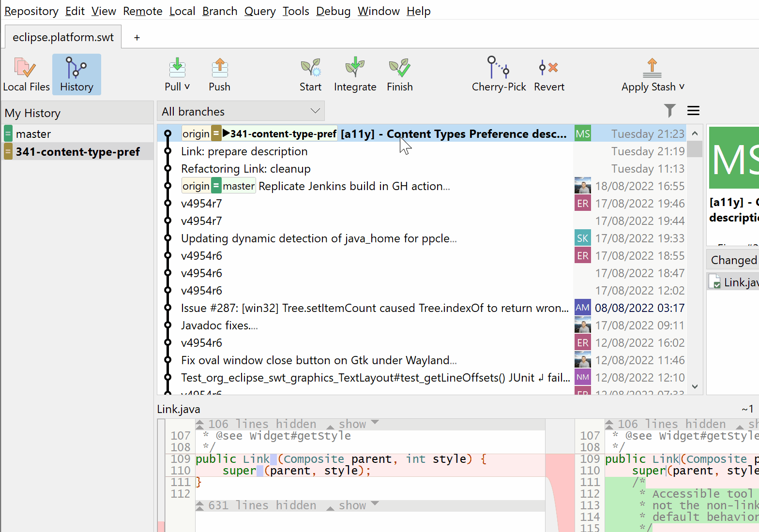Open the Apply Stash dropdown arrow
759x532 pixels.
pos(682,87)
